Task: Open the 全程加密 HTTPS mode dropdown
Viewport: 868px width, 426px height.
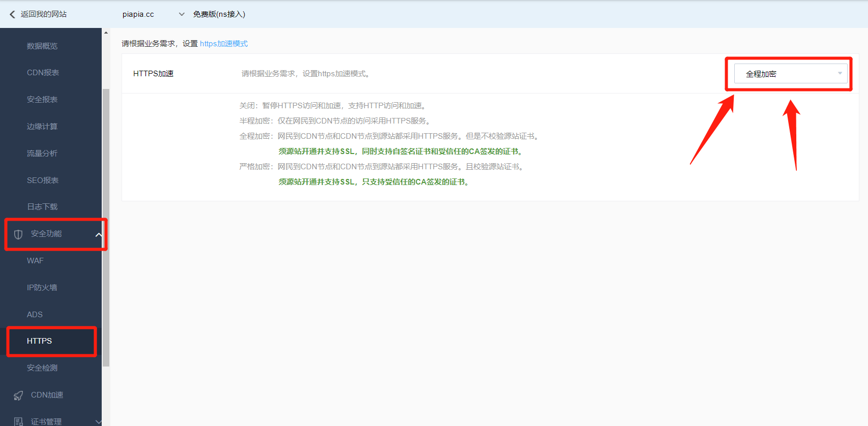Action: [791, 74]
